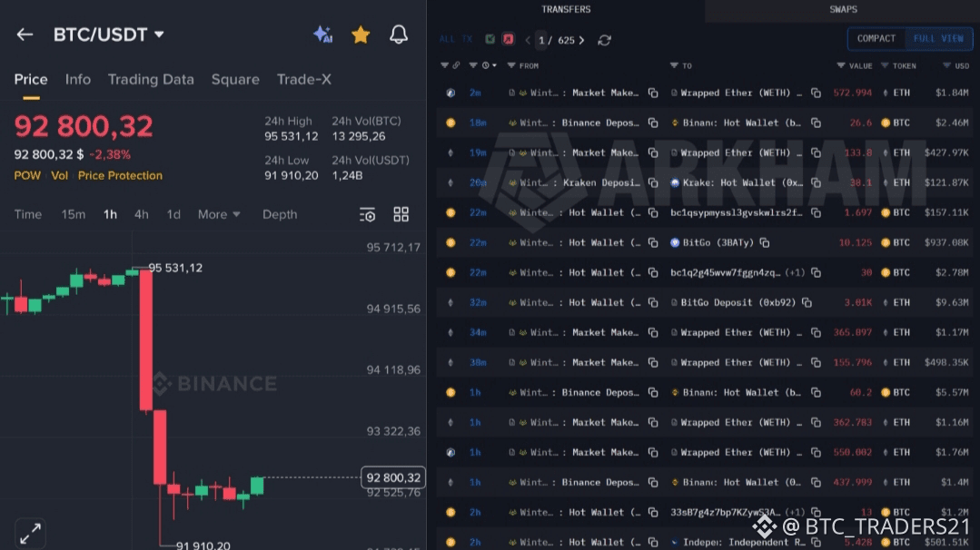Expand the chart to fullscreen
Viewport: 980px width, 550px height.
30,534
